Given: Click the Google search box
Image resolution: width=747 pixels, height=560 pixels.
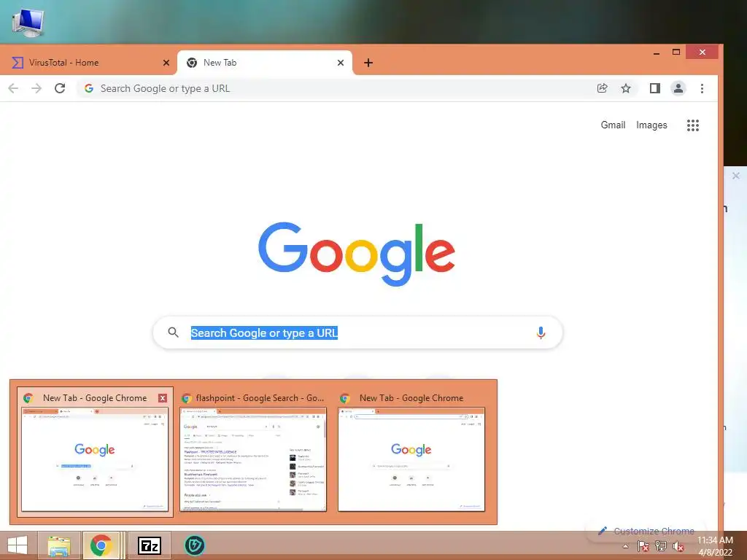Looking at the screenshot, I should [x=357, y=332].
